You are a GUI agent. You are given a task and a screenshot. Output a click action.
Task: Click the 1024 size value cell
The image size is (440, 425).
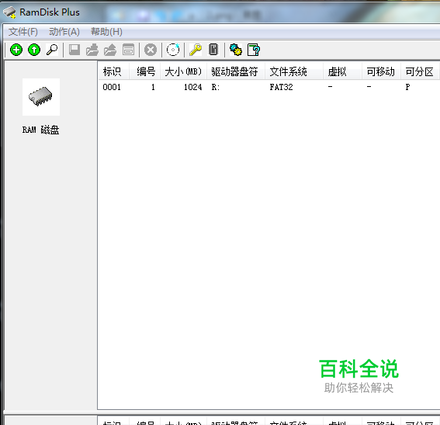click(193, 87)
